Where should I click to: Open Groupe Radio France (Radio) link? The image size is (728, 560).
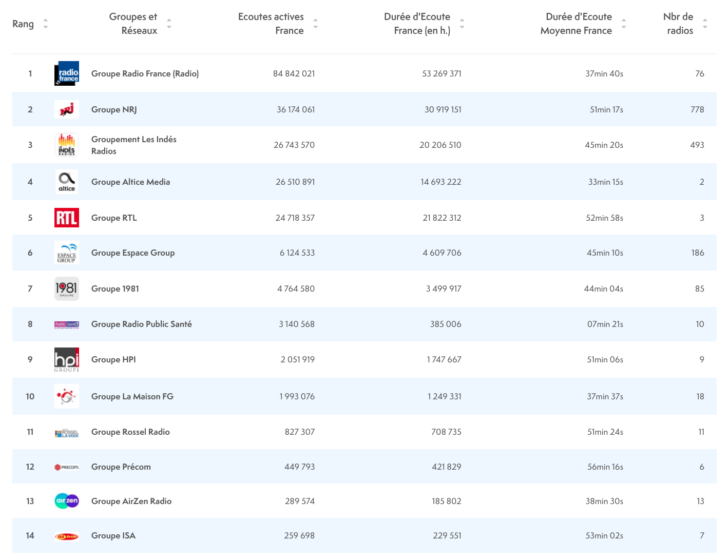145,74
